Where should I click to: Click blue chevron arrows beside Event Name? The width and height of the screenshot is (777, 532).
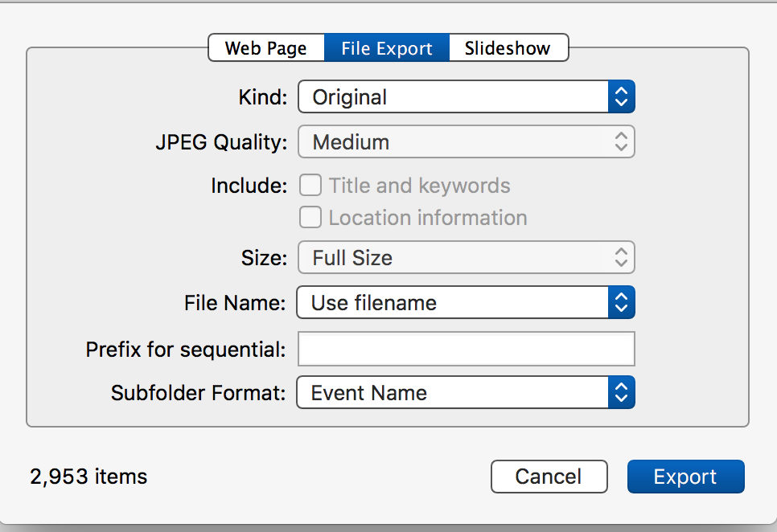click(x=621, y=393)
